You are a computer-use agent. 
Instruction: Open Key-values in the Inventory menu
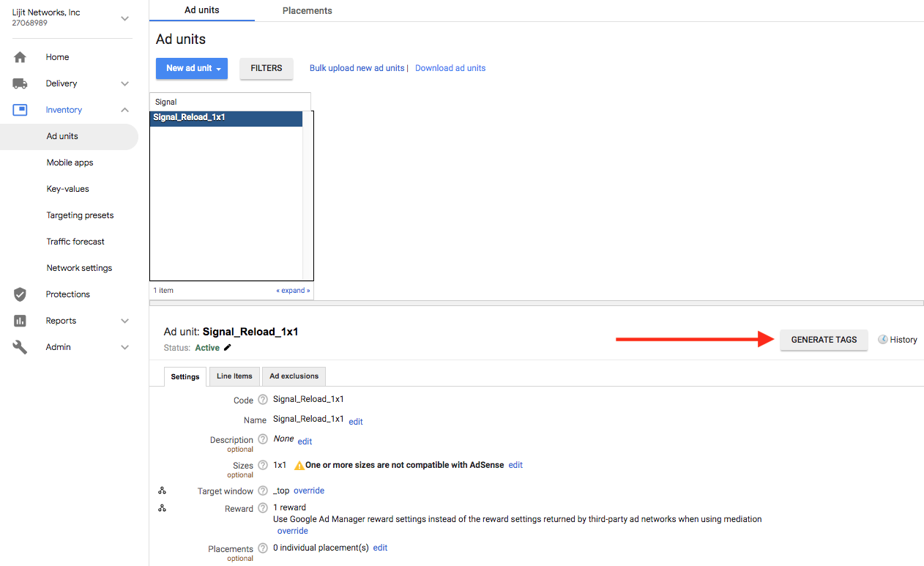pos(67,189)
